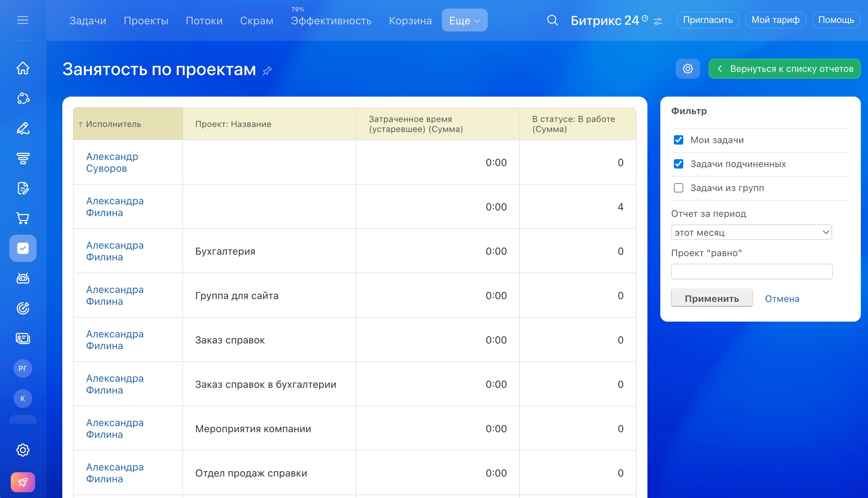The height and width of the screenshot is (498, 868).
Task: Click the Помощь button
Action: (836, 20)
